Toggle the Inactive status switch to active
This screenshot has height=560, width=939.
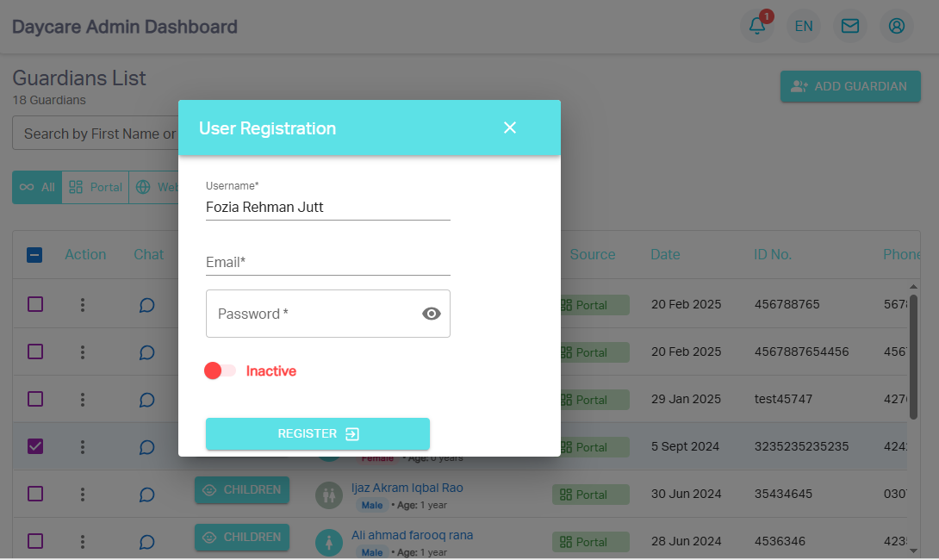221,370
